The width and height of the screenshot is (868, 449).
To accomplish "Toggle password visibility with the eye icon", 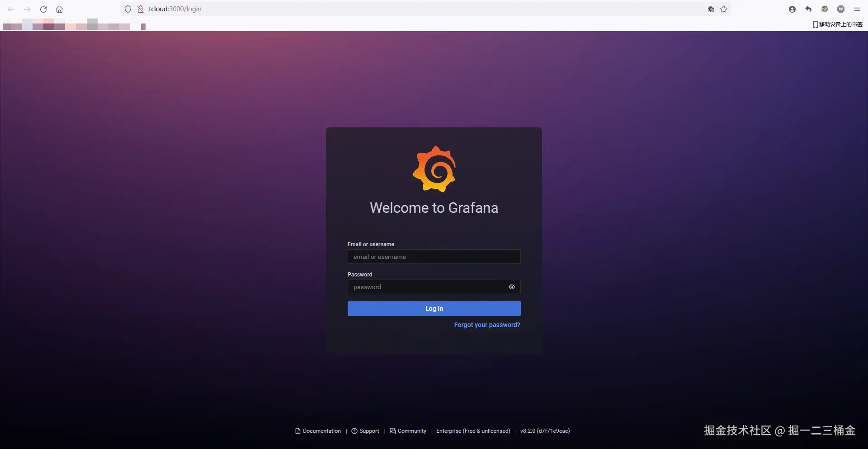I will [x=512, y=287].
